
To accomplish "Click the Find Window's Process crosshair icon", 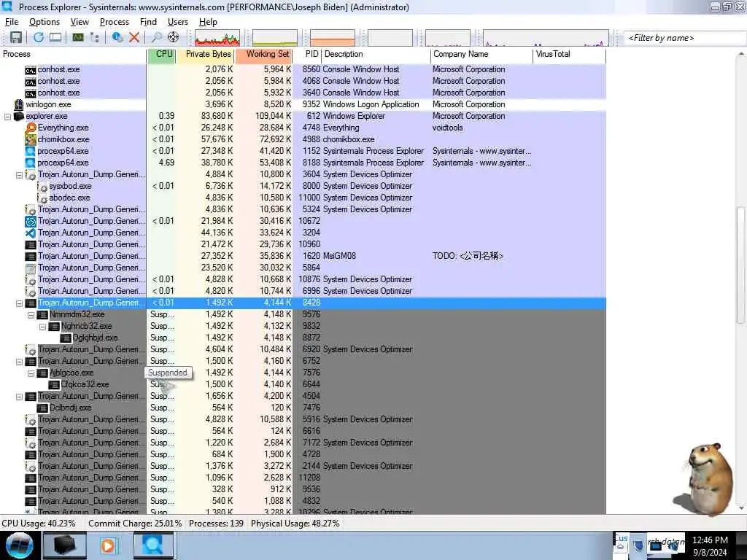I will point(174,37).
